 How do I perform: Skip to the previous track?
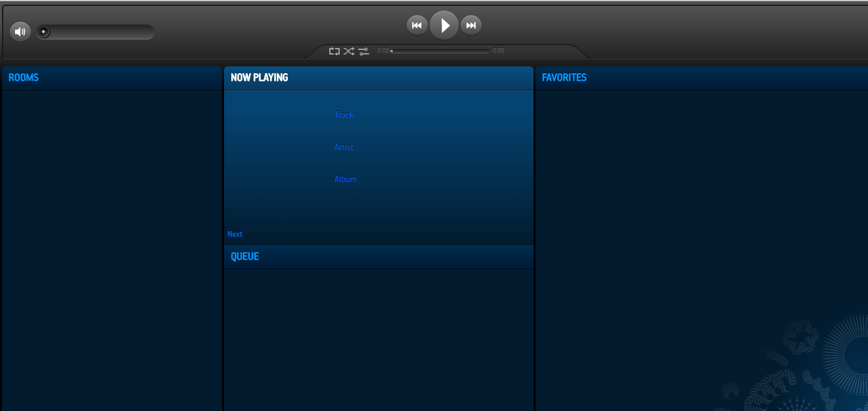click(x=417, y=26)
